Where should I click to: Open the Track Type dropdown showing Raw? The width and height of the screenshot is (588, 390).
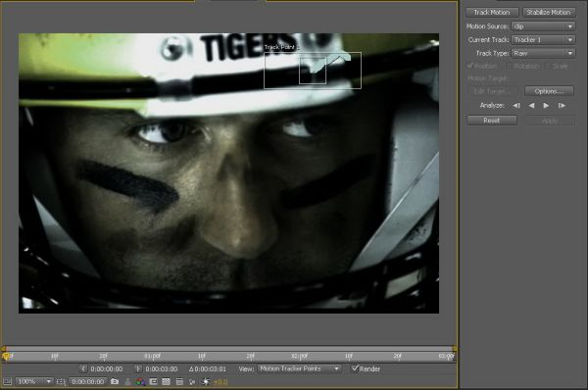tap(543, 53)
